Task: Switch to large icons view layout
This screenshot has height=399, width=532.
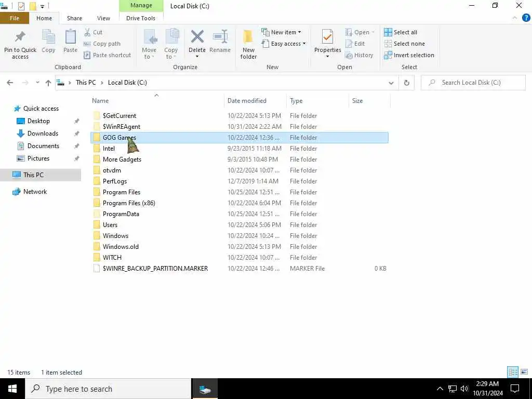Action: click(x=524, y=372)
